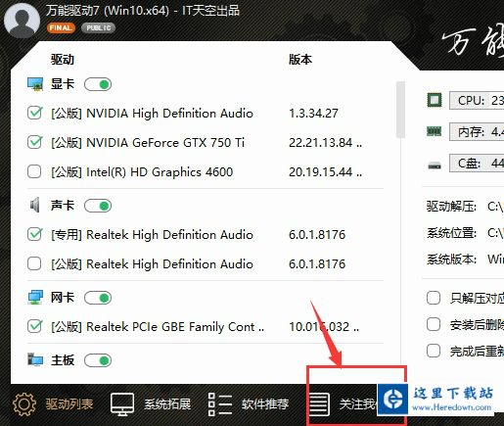Click the driver list vertical scrollbar

[x=400, y=110]
